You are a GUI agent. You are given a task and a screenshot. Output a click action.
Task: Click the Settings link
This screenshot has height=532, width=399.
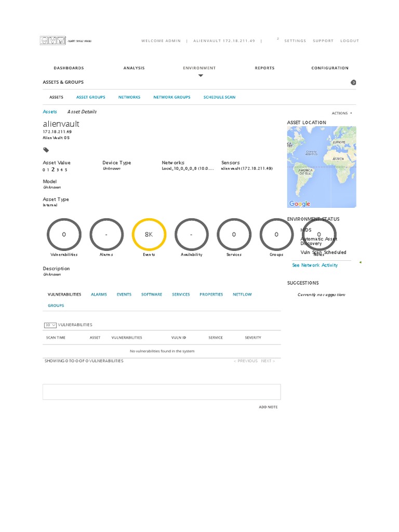[x=295, y=41]
